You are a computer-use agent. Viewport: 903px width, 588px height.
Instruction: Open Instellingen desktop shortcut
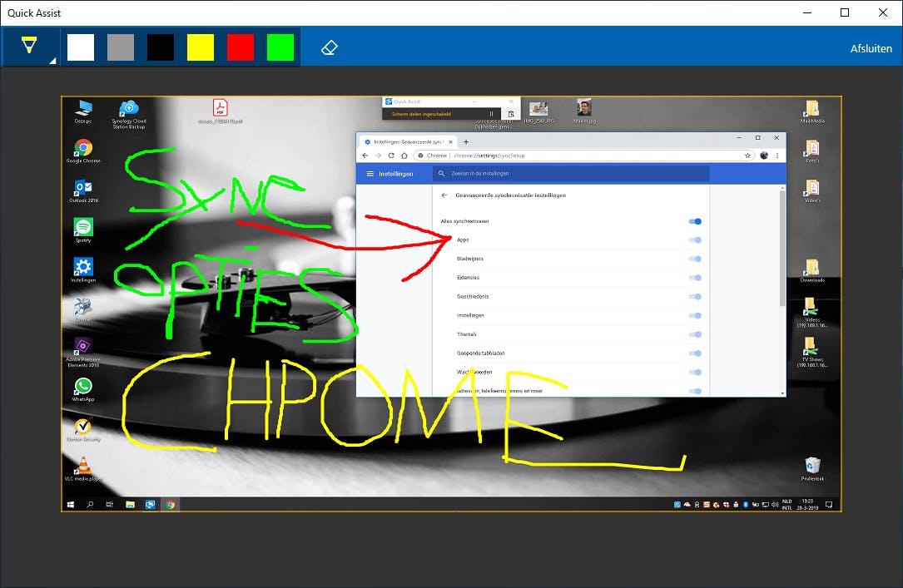[83, 269]
